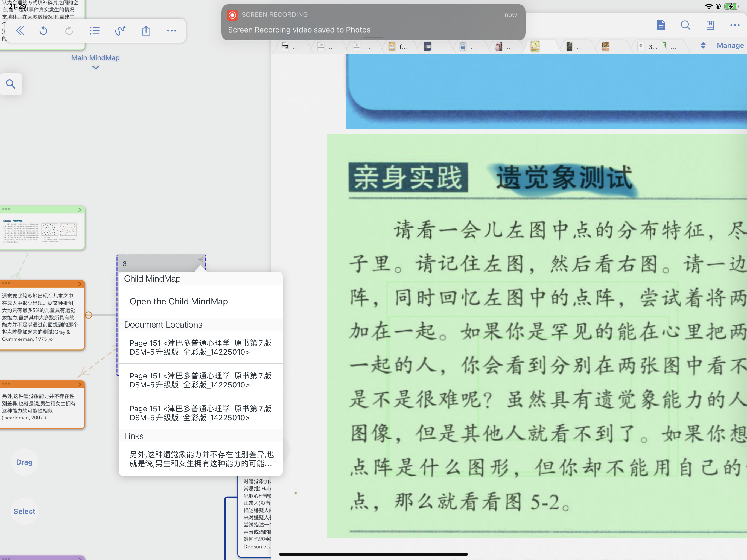The height and width of the screenshot is (560, 747).
Task: Collapse the mindmap panel with double chevron
Action: point(20,31)
